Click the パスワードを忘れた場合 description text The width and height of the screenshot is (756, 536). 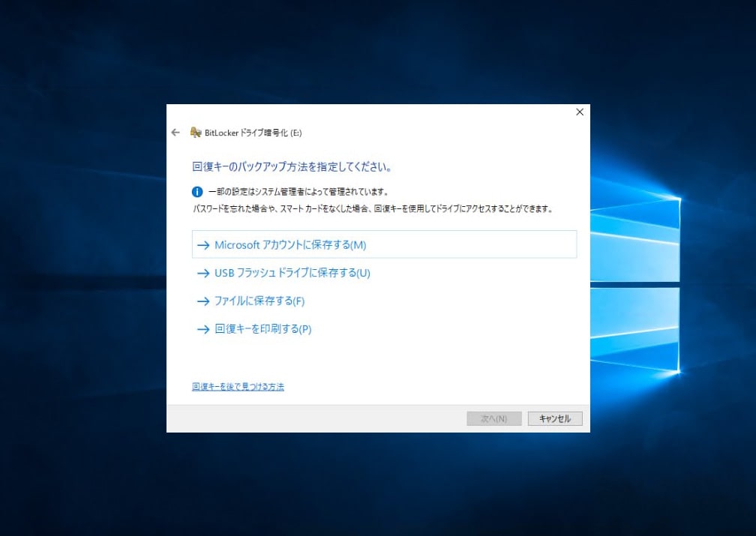pyautogui.click(x=373, y=209)
